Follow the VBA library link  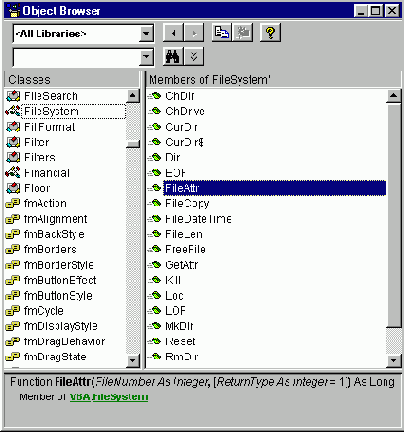pyautogui.click(x=80, y=397)
